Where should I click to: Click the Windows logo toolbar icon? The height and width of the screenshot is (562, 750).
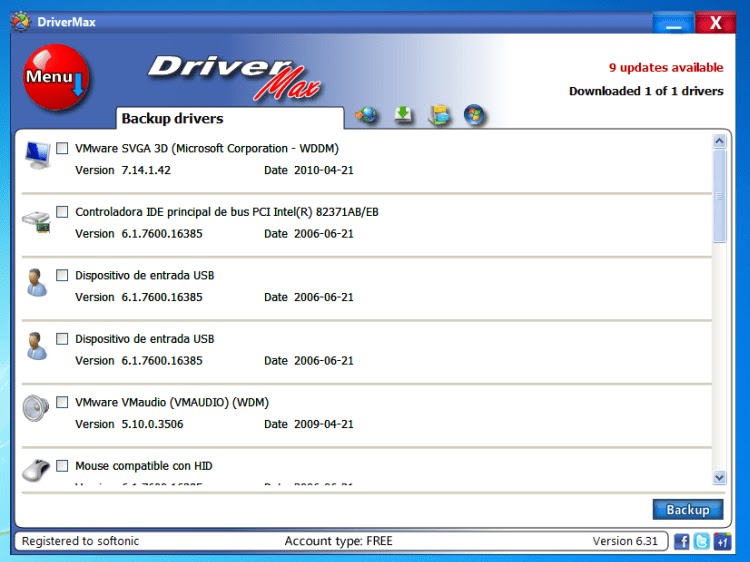coord(474,115)
